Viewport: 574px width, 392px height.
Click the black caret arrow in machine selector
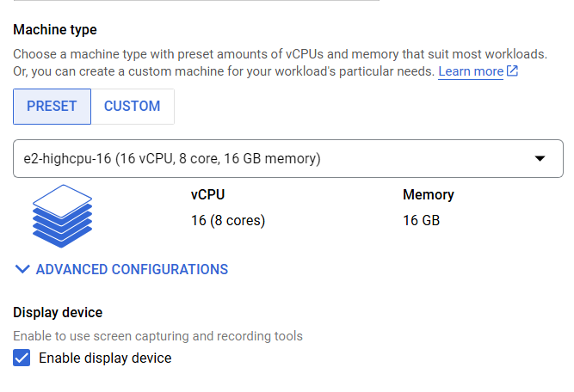540,159
